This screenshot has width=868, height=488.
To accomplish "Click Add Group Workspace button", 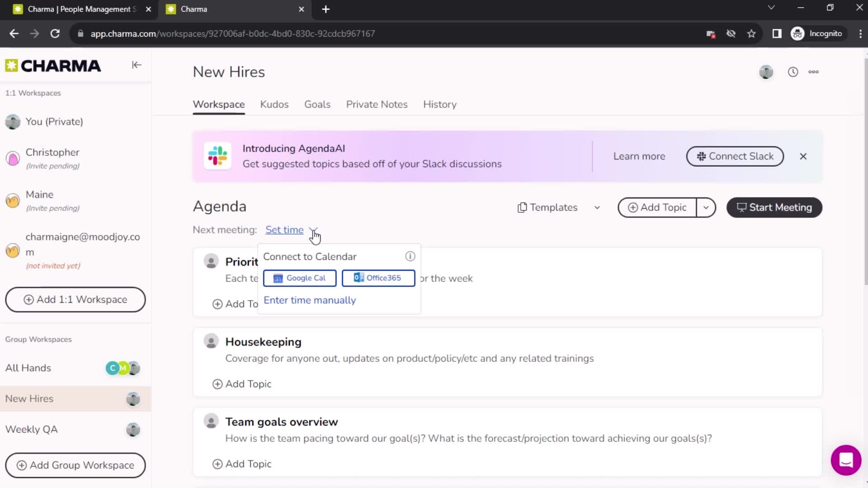I will (75, 465).
